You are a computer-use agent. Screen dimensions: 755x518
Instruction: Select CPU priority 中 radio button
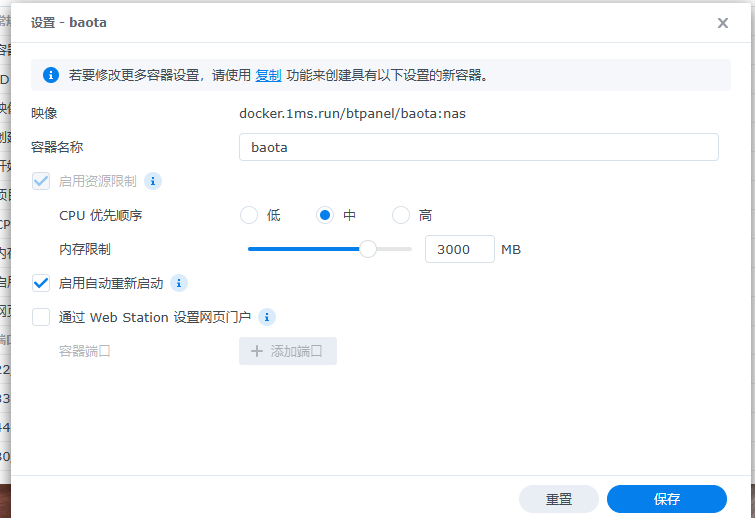pyautogui.click(x=325, y=215)
